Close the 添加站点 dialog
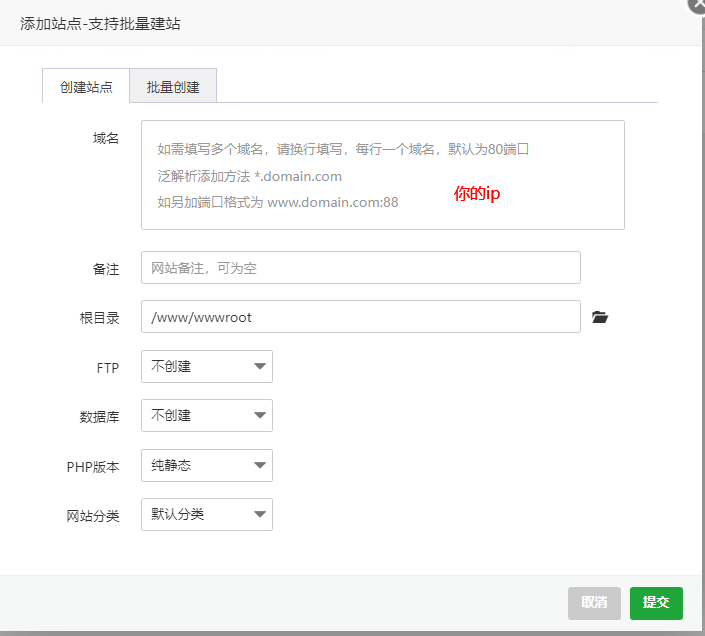This screenshot has height=636, width=705. [697, 4]
